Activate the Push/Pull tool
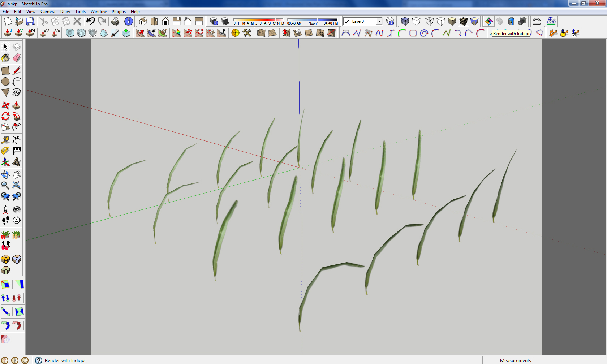The height and width of the screenshot is (364, 607). point(17,105)
